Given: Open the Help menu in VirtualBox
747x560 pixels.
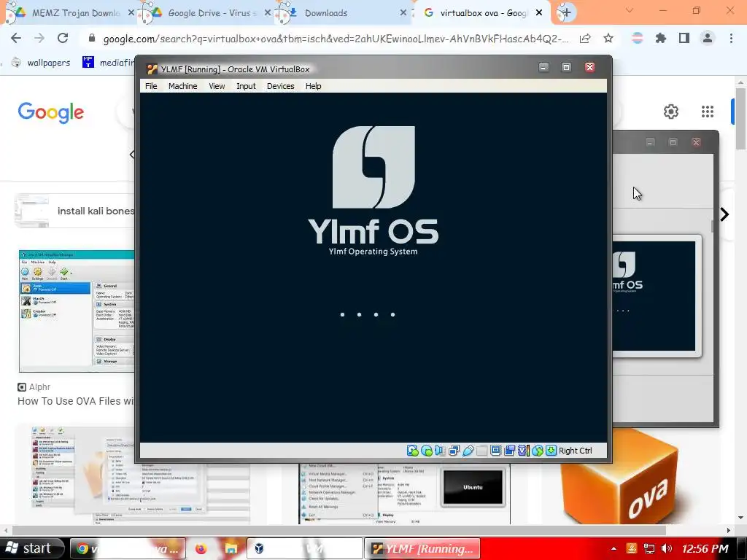Looking at the screenshot, I should [314, 86].
